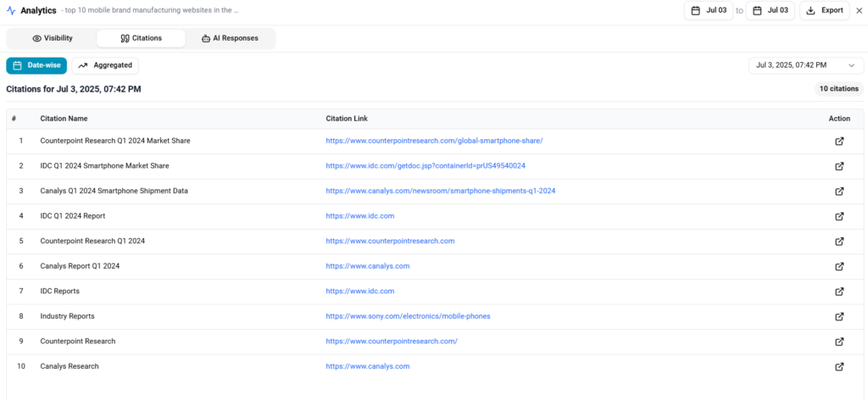The image size is (868, 401).
Task: Open external link icon for IDC Reports row
Action: coord(839,292)
